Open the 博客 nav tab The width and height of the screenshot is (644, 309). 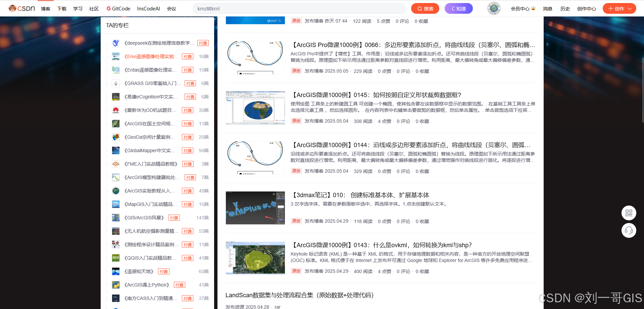(x=46, y=9)
